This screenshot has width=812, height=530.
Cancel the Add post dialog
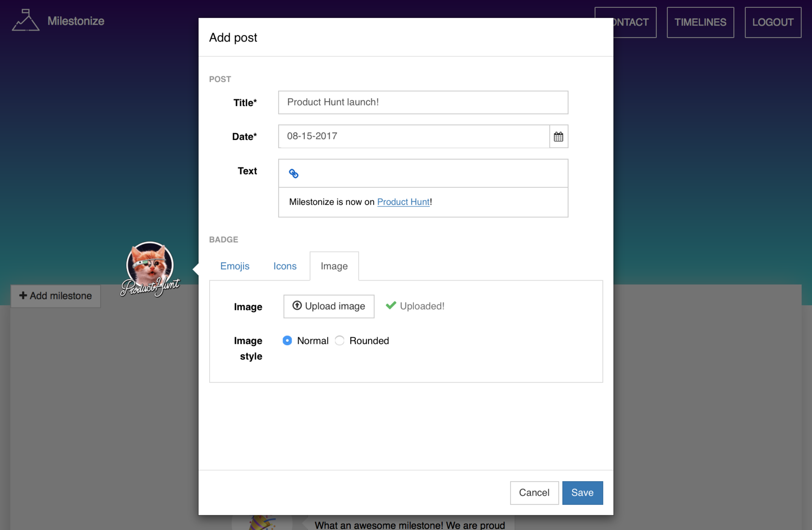(534, 492)
